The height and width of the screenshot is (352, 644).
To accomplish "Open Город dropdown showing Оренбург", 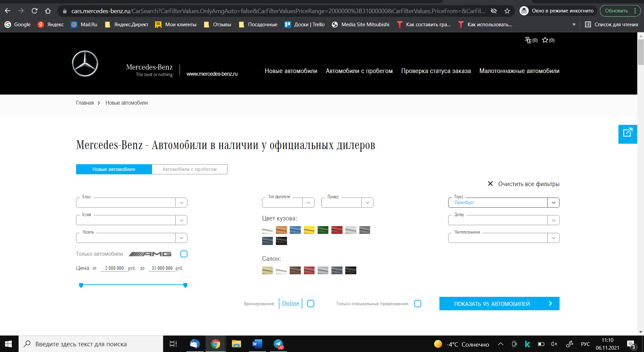I will click(x=504, y=203).
